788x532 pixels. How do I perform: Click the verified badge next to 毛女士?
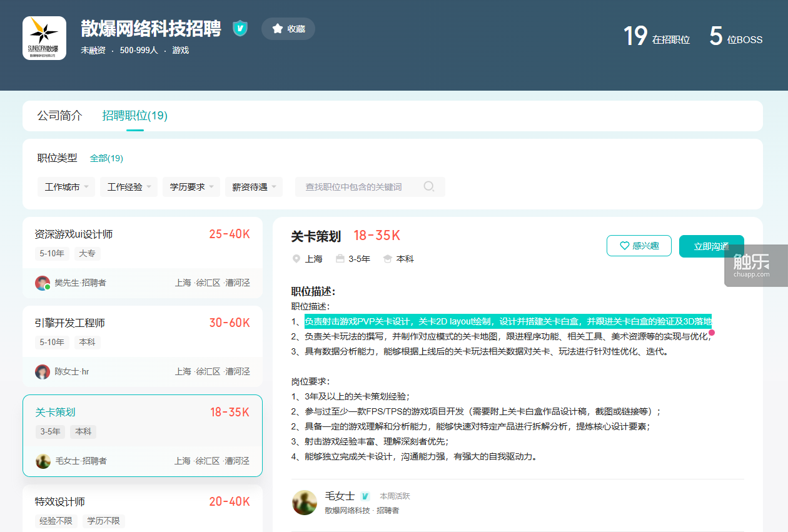[365, 496]
